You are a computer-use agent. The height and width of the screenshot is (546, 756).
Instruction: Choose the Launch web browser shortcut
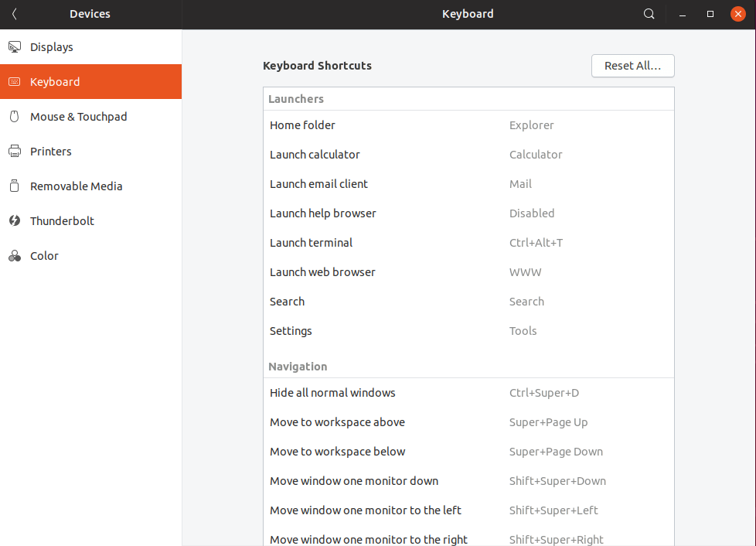coord(468,272)
